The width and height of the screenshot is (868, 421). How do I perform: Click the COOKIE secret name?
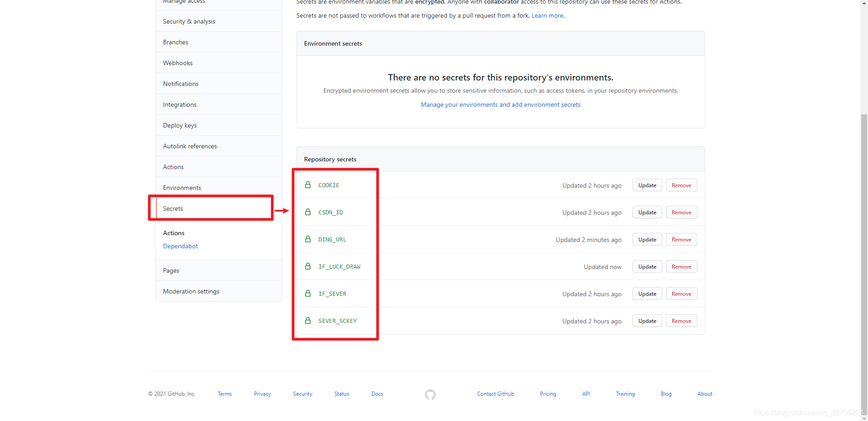[x=329, y=185]
